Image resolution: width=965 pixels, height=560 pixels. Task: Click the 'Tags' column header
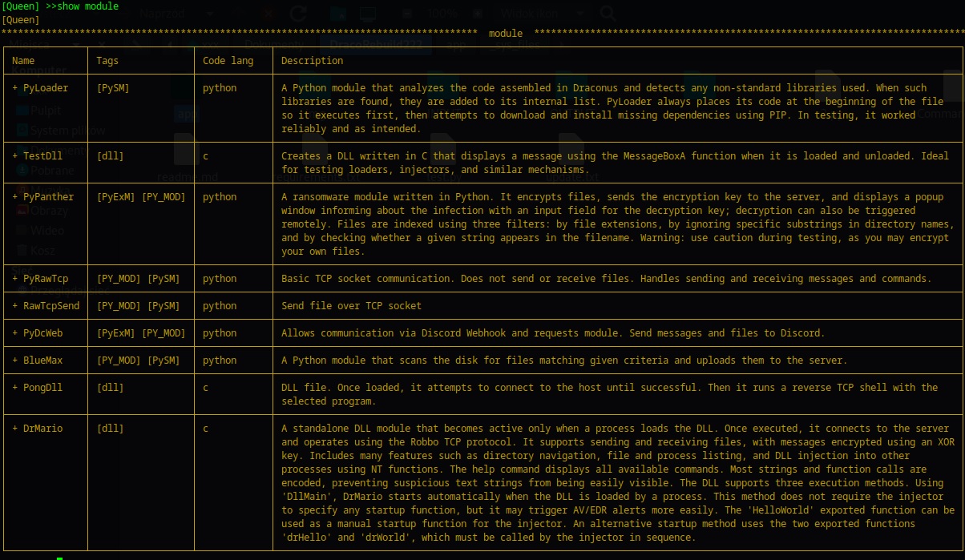click(107, 61)
